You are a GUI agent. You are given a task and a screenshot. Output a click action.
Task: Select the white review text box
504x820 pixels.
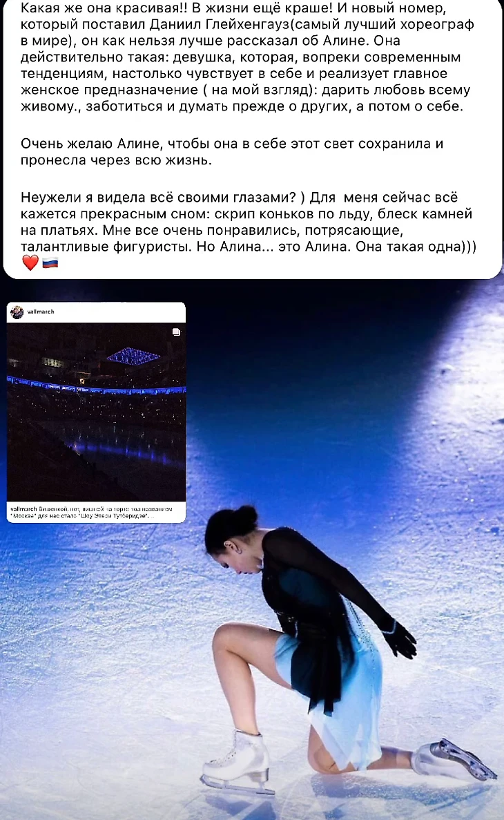252,139
